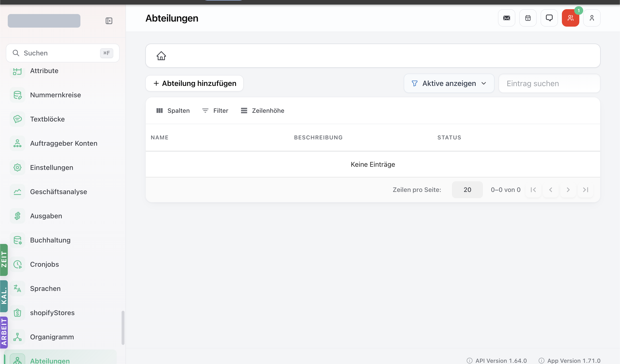
Task: Click Abteilung hinzufügen button
Action: coord(194,83)
